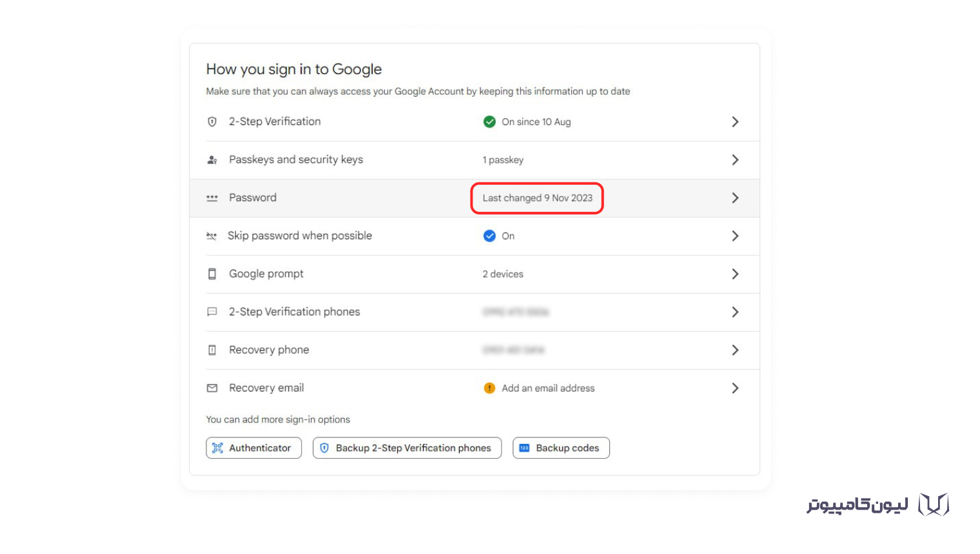Click the Backup codes button
Viewport: 980px width, 554px height.
[x=561, y=448]
